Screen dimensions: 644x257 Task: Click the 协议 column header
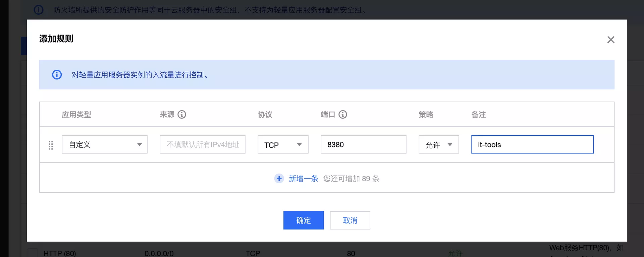click(265, 115)
